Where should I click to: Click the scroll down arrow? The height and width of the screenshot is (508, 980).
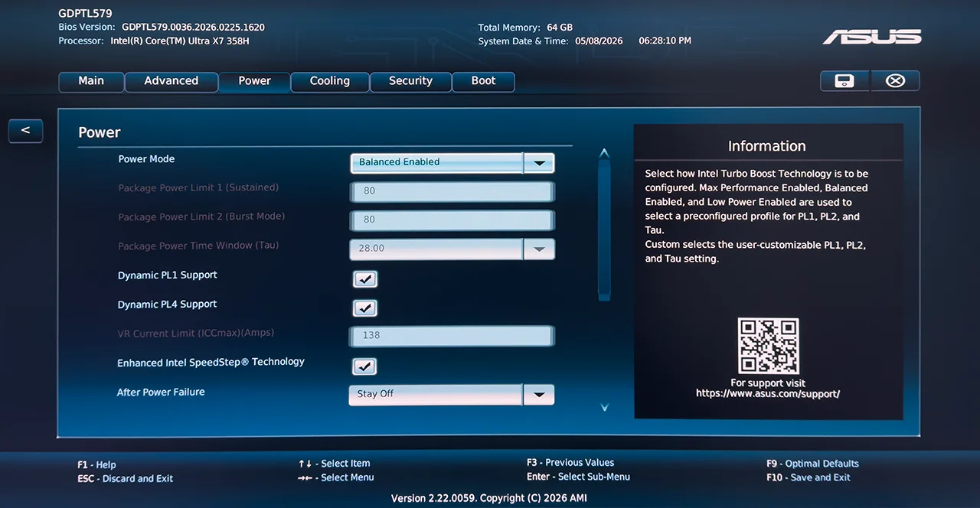(x=604, y=408)
